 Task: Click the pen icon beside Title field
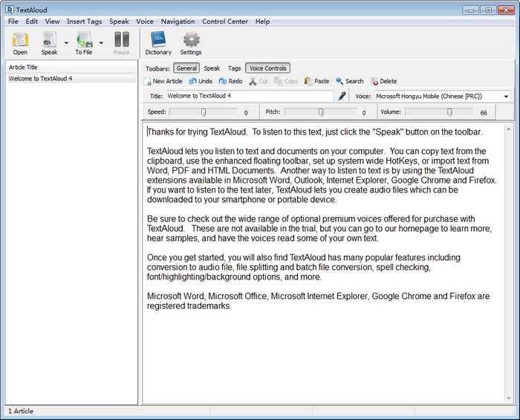coord(342,96)
